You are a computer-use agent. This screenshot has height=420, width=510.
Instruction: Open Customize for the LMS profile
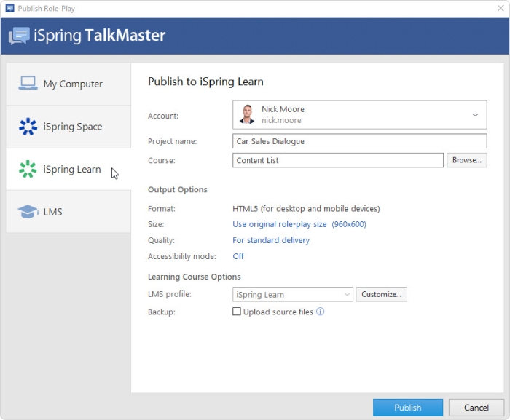(x=381, y=295)
